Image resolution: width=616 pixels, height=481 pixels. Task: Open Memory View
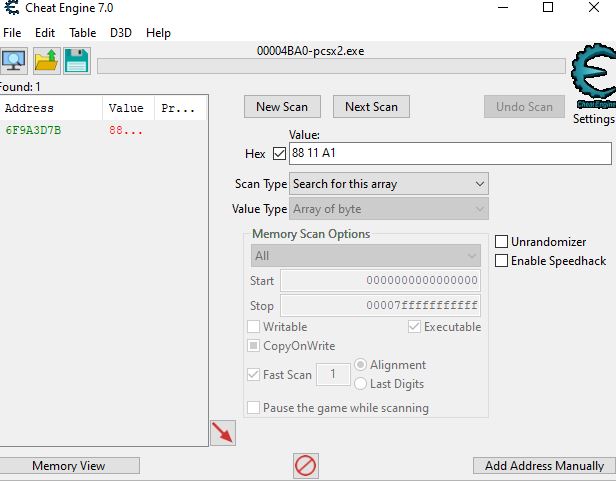tap(69, 466)
